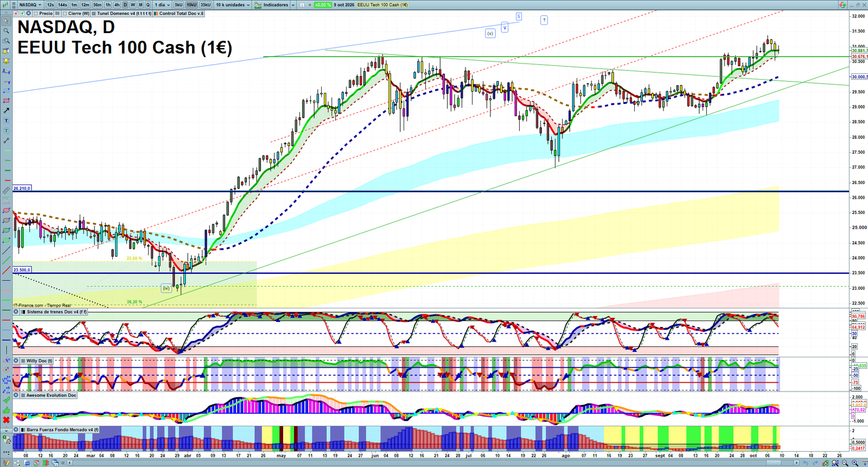The height and width of the screenshot is (467, 868).
Task: Close the Awesome Evolution Doc panel
Action: pyautogui.click(x=16, y=395)
